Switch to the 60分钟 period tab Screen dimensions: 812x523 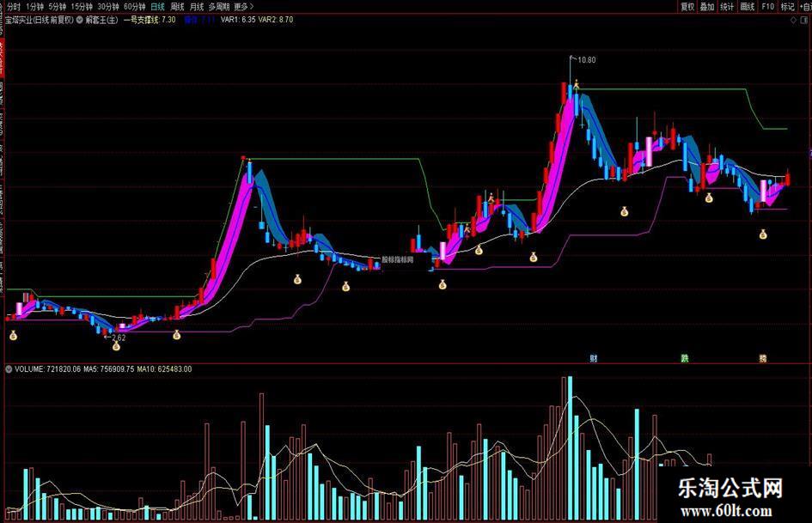click(x=135, y=7)
